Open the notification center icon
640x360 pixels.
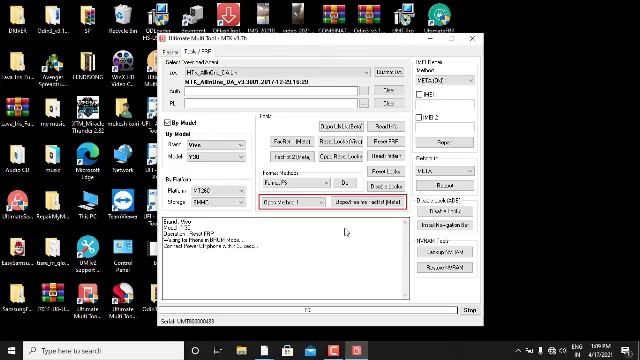(624, 351)
